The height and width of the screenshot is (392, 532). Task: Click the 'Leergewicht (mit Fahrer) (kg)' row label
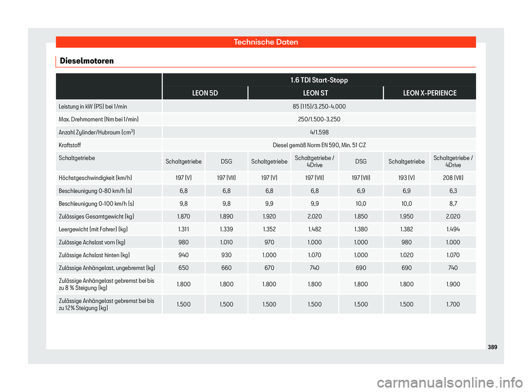pos(93,229)
